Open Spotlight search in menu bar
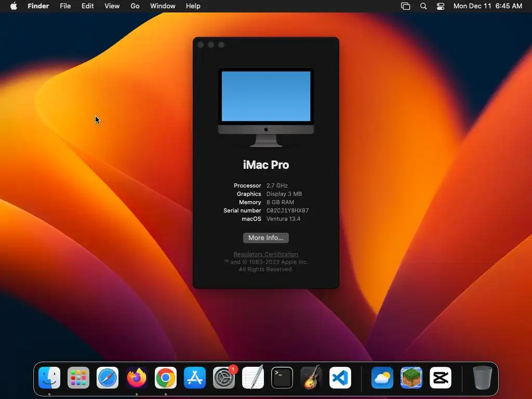The height and width of the screenshot is (399, 532). (x=423, y=6)
